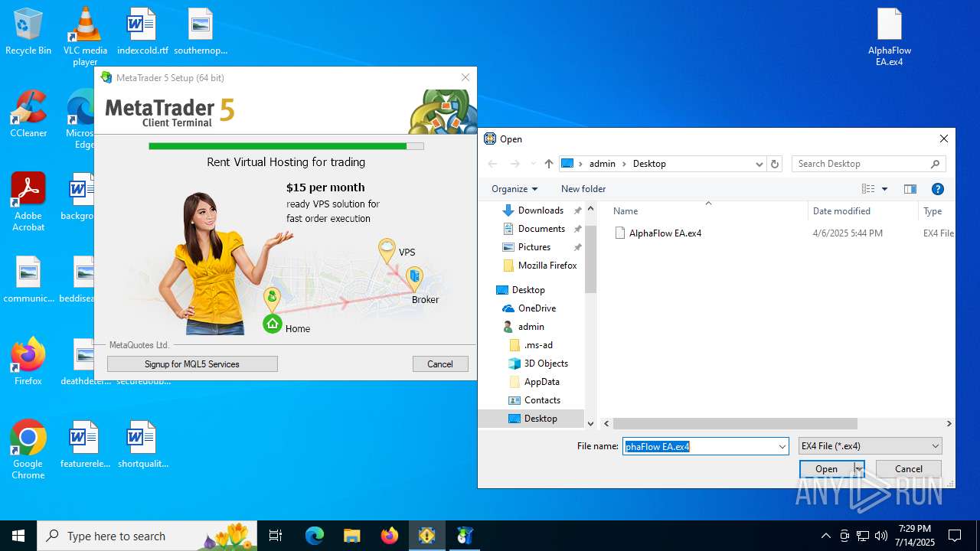Open Downloads in navigation pane
The image size is (980, 551).
(541, 210)
